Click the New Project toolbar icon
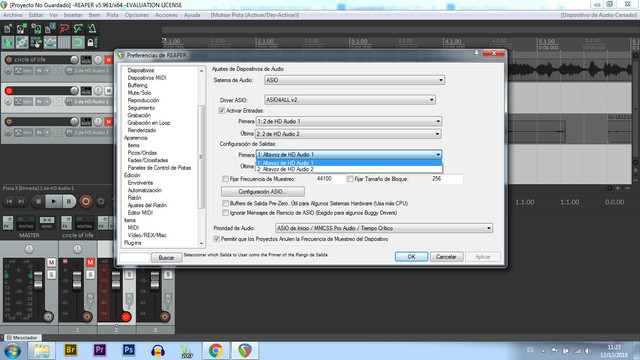Viewport: 640px width, 360px height. [x=8, y=28]
